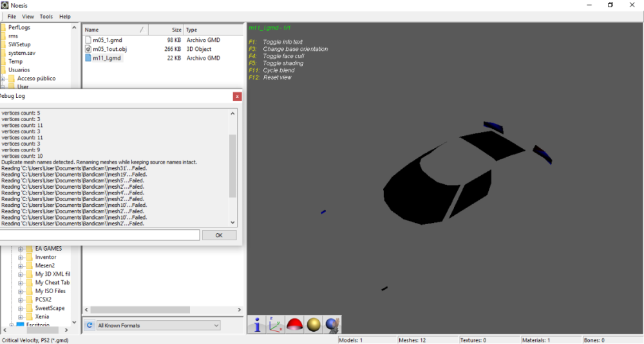The height and width of the screenshot is (344, 644).
Task: Close the Debug Log with red X
Action: 237,97
